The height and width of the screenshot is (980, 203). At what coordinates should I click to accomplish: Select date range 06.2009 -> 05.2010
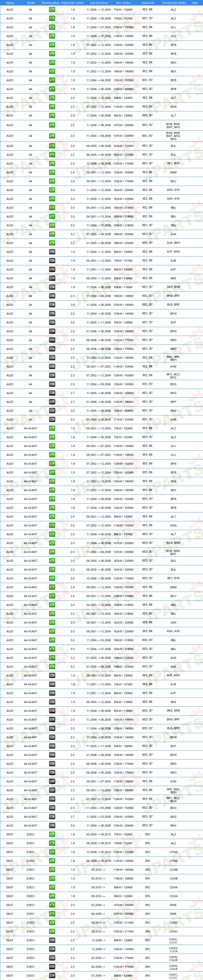[x=98, y=861]
